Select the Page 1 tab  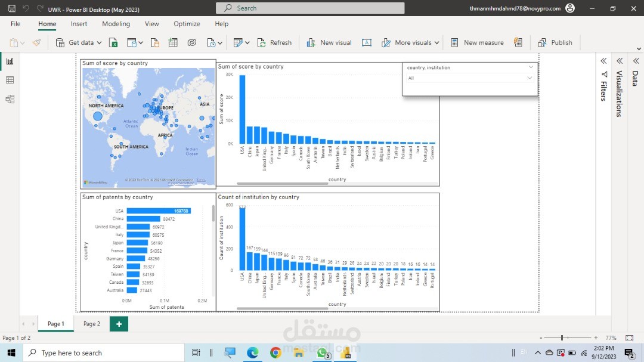56,324
